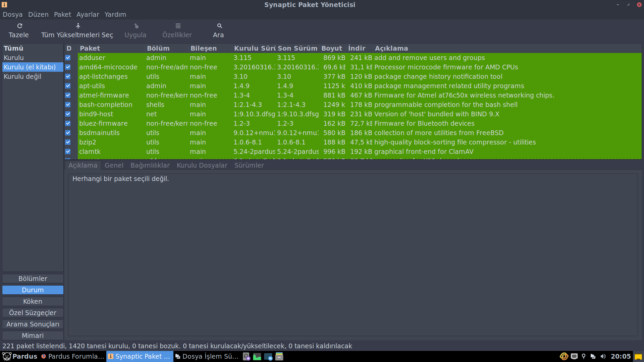Click the Ara (Search) icon
Image resolution: width=644 pixels, height=362 pixels.
tap(219, 25)
